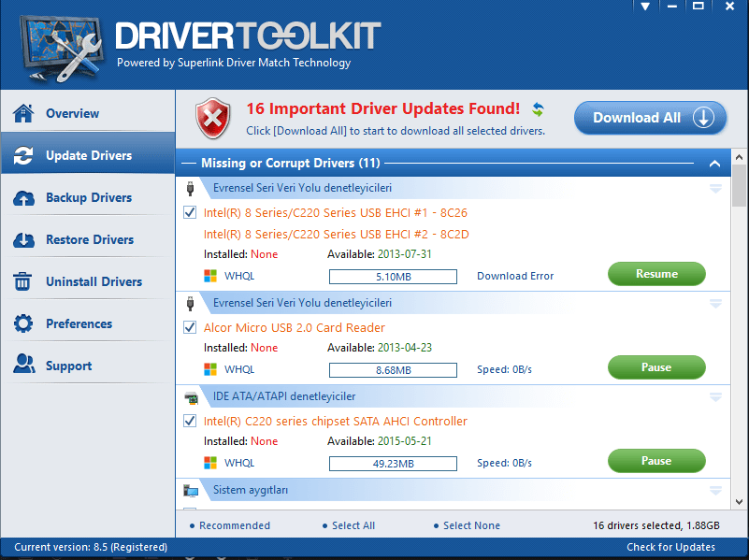The height and width of the screenshot is (560, 749).
Task: Click the Alcor Micro USB 2.0 Card Reader name
Action: tap(295, 327)
